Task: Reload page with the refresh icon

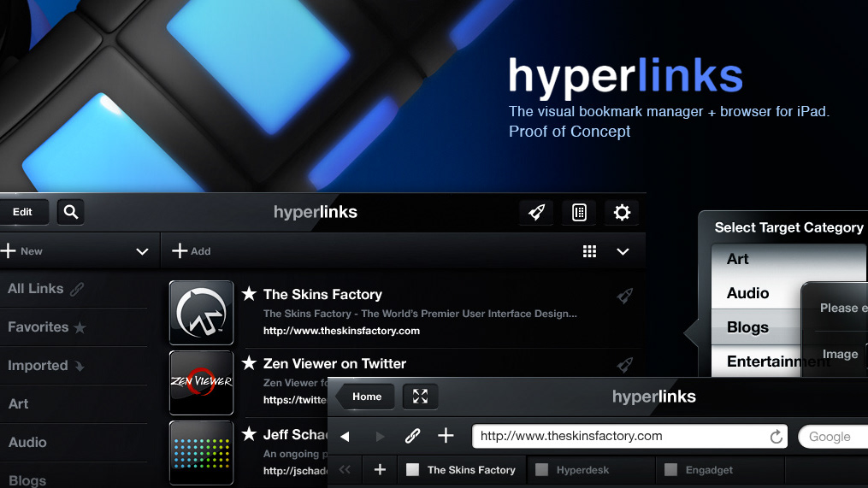Action: (x=776, y=437)
